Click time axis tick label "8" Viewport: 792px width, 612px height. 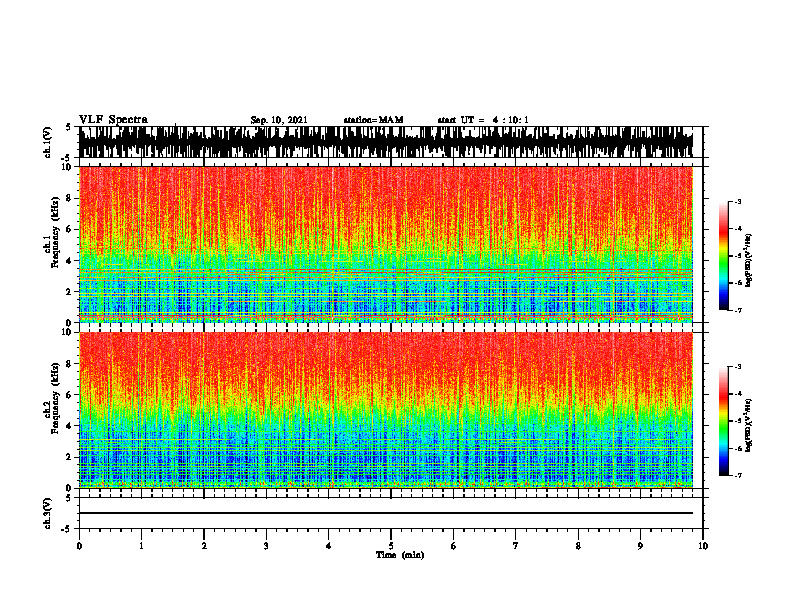click(x=578, y=546)
